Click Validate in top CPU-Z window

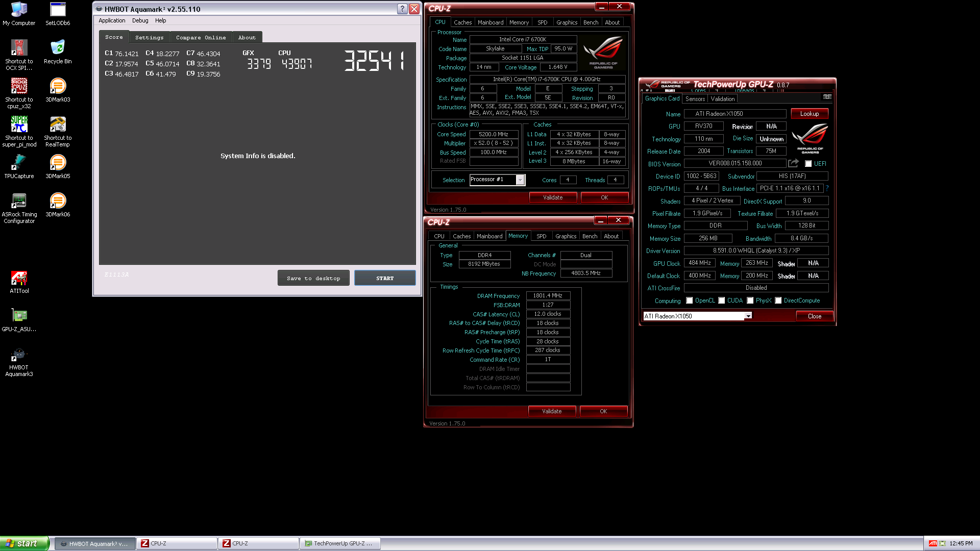click(553, 197)
